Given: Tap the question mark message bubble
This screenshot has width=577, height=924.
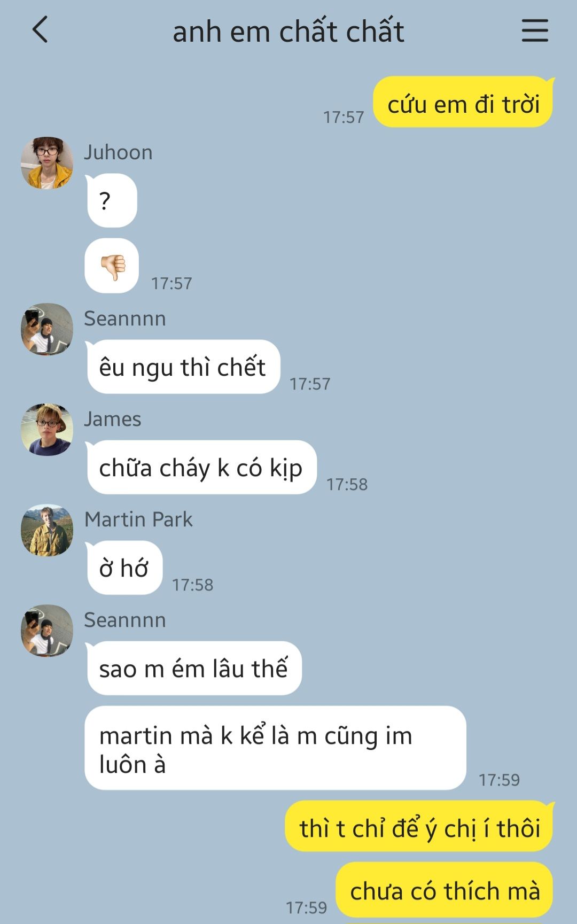Looking at the screenshot, I should tap(111, 200).
